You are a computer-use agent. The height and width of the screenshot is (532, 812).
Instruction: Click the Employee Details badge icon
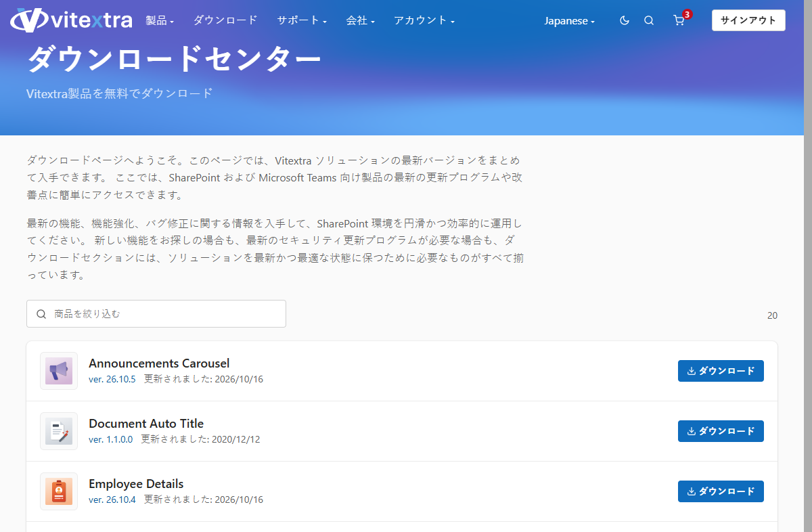click(59, 491)
